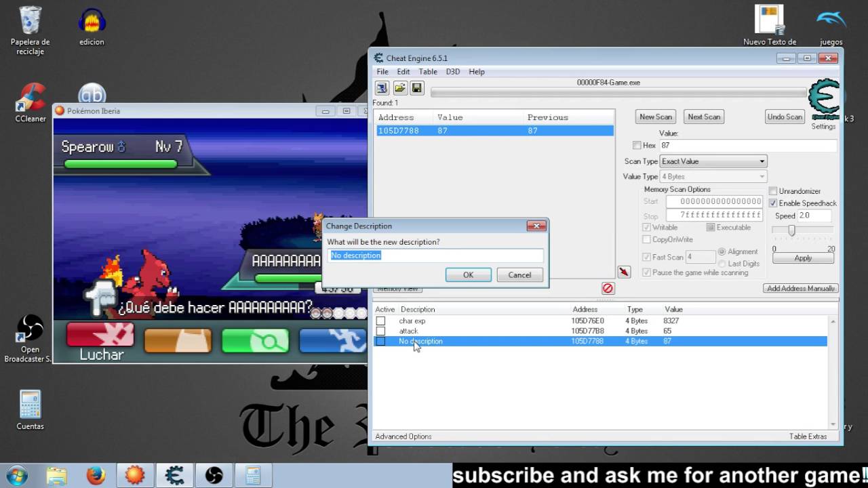Click the new description text field

(x=435, y=256)
